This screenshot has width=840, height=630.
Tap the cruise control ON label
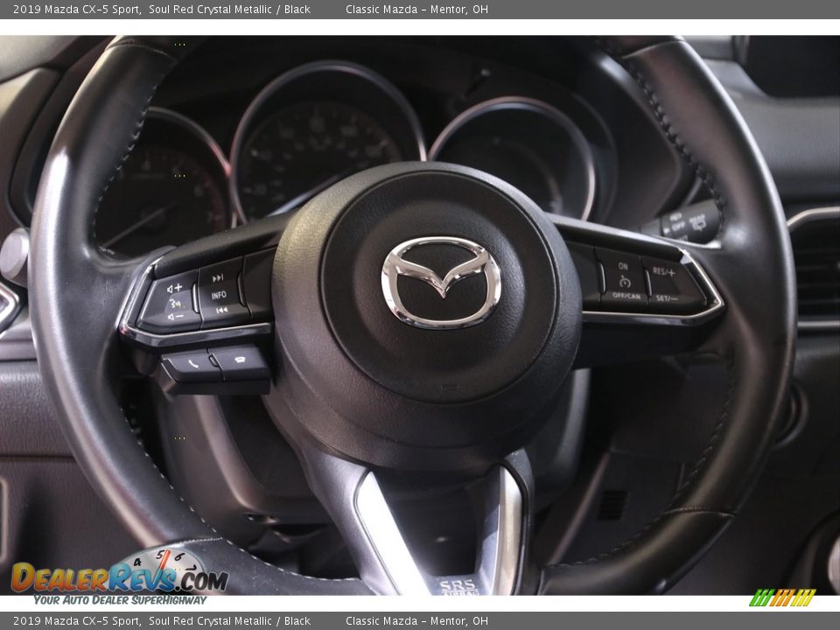click(623, 266)
